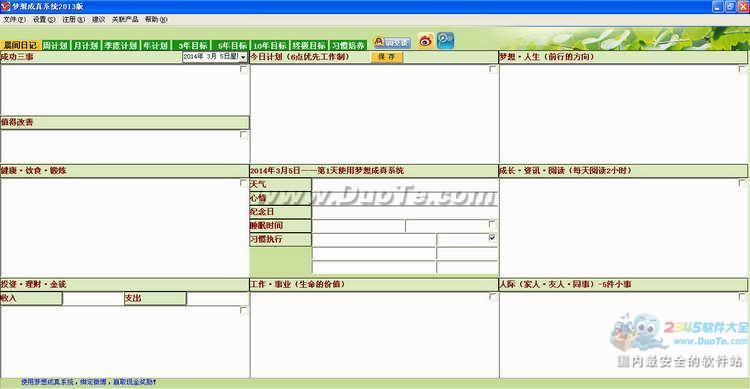This screenshot has width=750, height=389.
Task: Switch to the 习惯培养 tab
Action: pyautogui.click(x=348, y=45)
